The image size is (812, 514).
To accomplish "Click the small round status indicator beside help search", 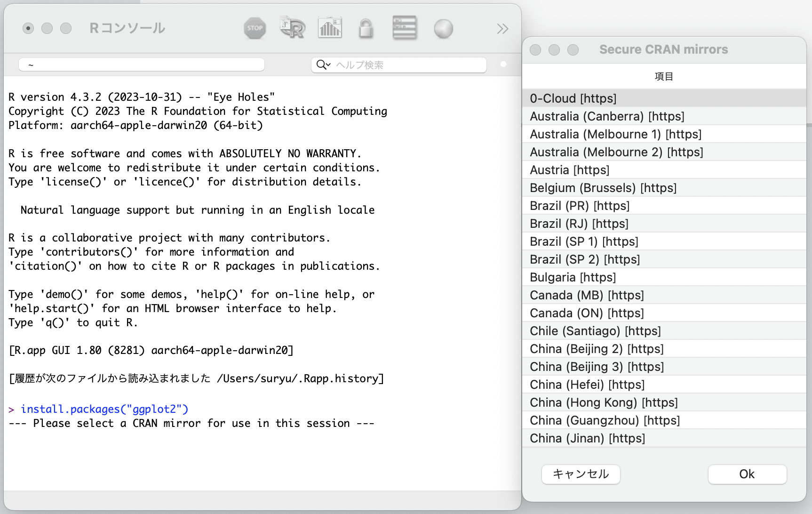I will coord(503,64).
